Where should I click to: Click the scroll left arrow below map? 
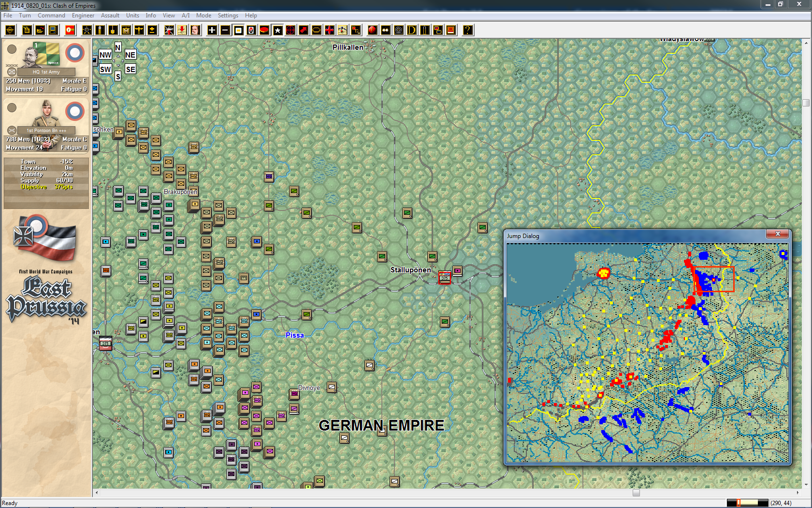[97, 493]
